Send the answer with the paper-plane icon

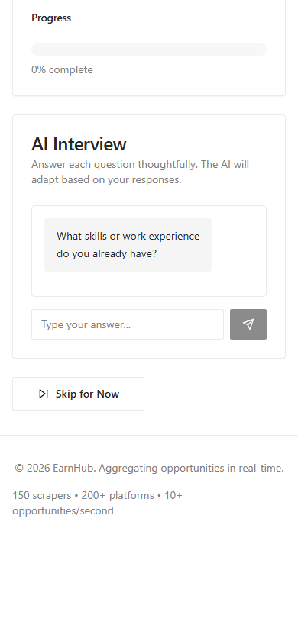(x=248, y=324)
